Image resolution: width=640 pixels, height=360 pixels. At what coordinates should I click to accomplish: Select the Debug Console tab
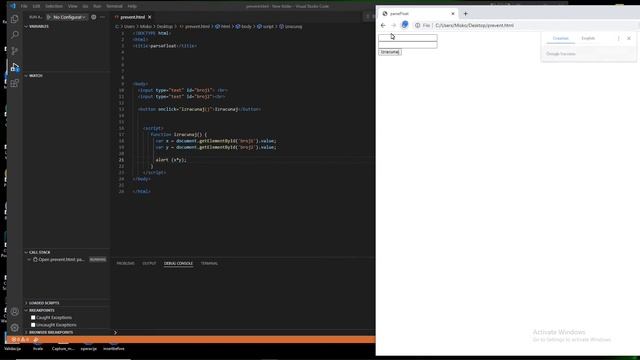click(x=178, y=264)
